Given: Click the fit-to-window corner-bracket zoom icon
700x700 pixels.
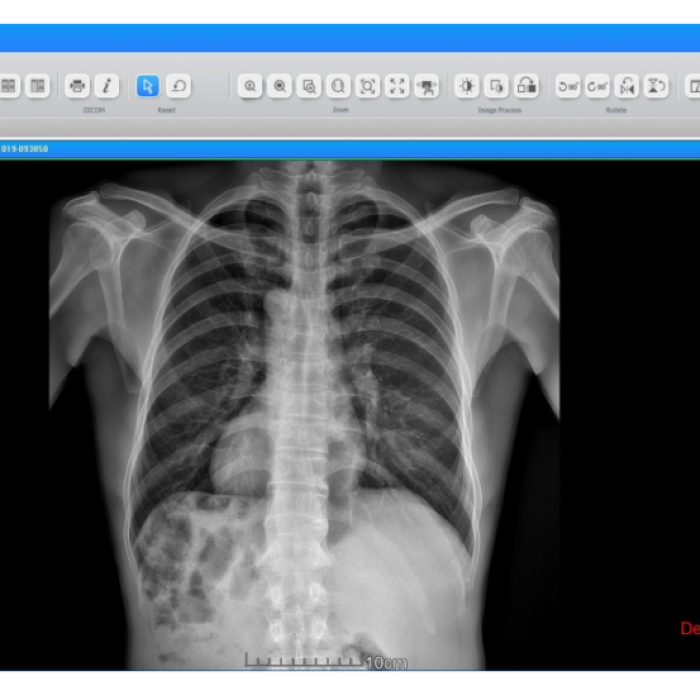Looking at the screenshot, I should point(368,86).
